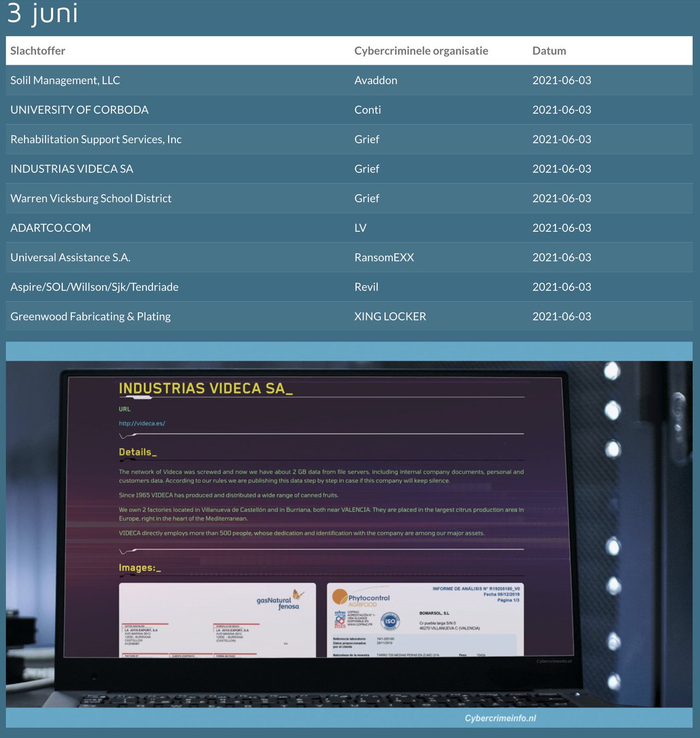
Task: Open the Phytocontrol analysis document thumbnail
Action: pyautogui.click(x=425, y=620)
